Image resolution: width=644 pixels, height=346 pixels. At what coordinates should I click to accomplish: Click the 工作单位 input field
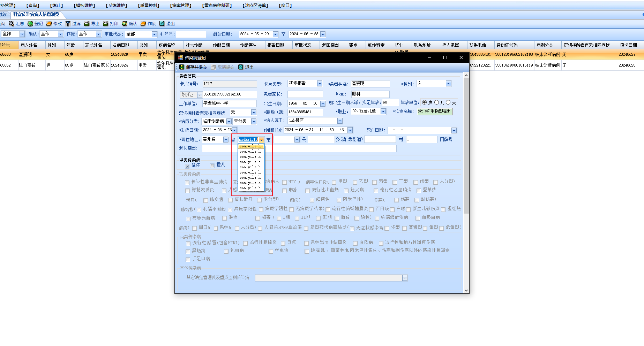[229, 103]
